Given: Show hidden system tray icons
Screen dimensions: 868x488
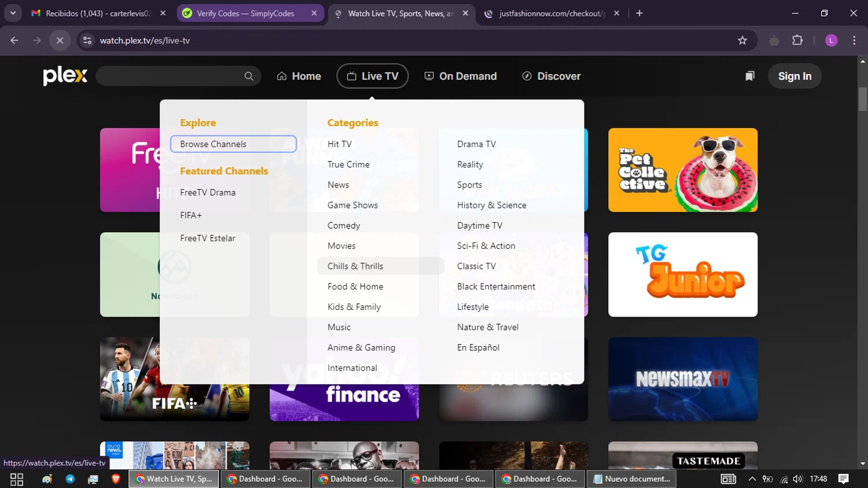Looking at the screenshot, I should (752, 479).
